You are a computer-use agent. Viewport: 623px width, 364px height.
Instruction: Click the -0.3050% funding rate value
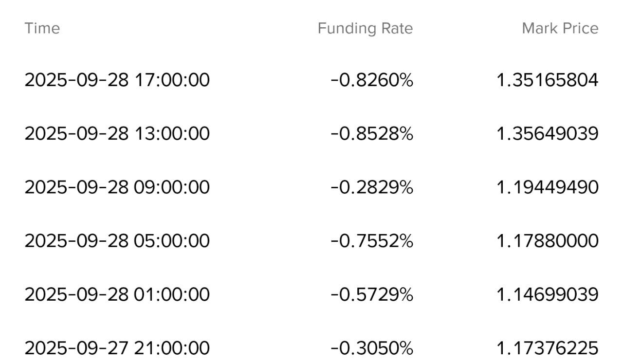(x=372, y=347)
